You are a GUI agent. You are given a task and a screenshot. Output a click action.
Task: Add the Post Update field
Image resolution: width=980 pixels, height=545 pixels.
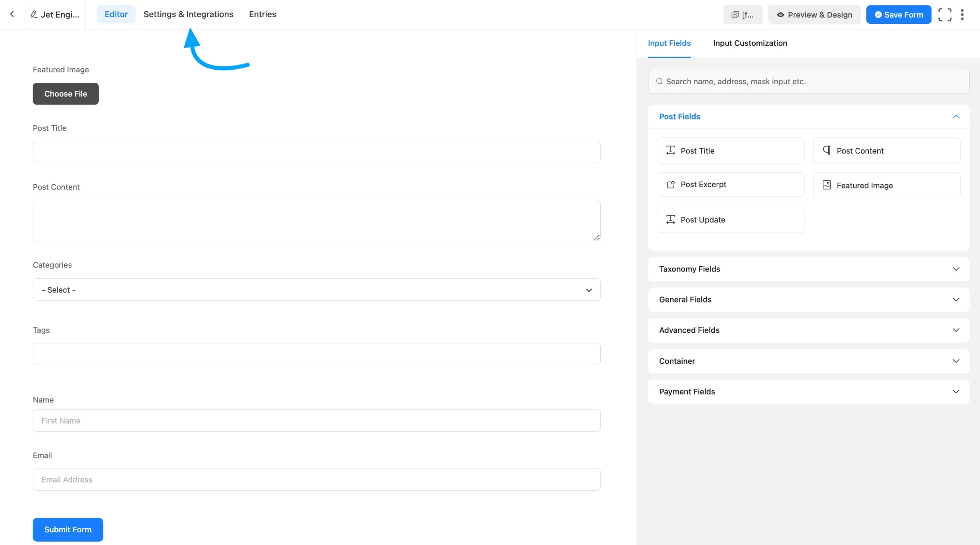point(730,220)
